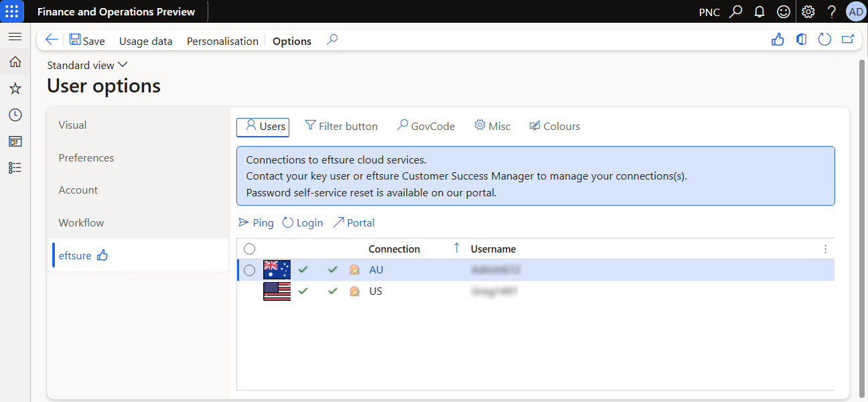868x402 pixels.
Task: Click the sort arrow in the Connection column
Action: (x=457, y=248)
